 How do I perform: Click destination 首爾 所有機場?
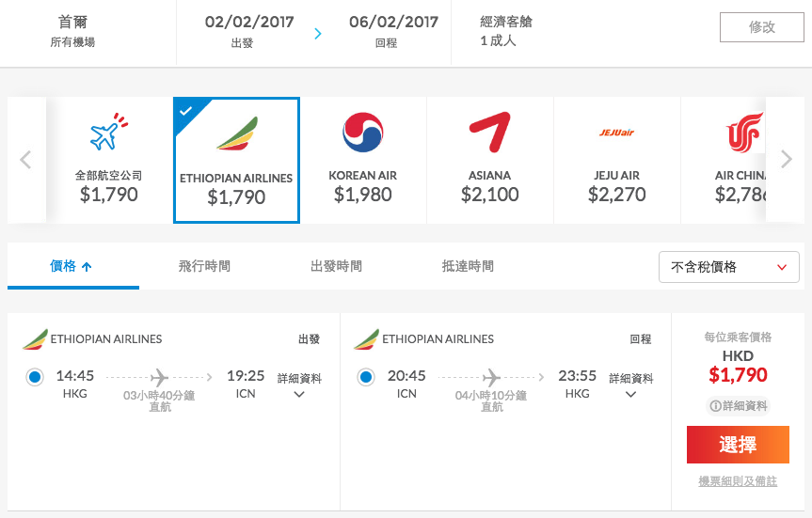click(72, 30)
